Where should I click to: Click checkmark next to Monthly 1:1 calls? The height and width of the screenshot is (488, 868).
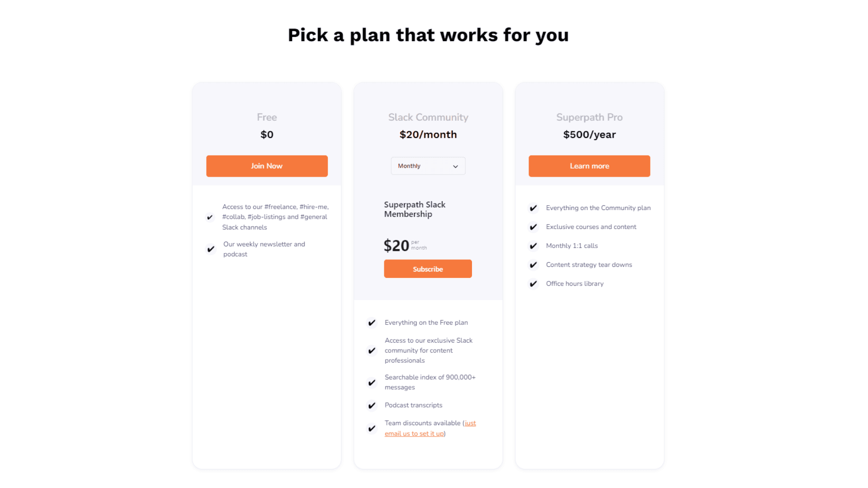tap(533, 246)
